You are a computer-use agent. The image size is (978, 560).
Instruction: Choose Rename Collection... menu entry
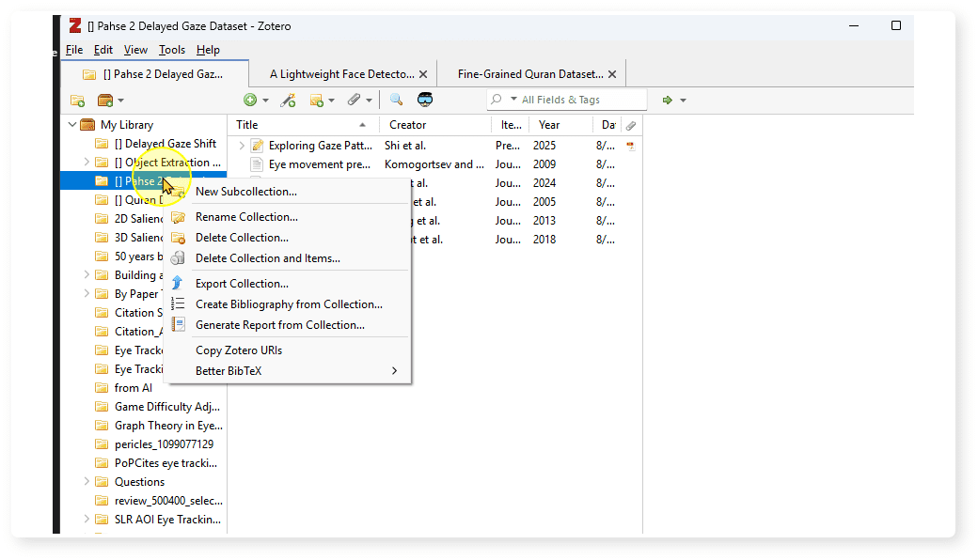click(287, 217)
